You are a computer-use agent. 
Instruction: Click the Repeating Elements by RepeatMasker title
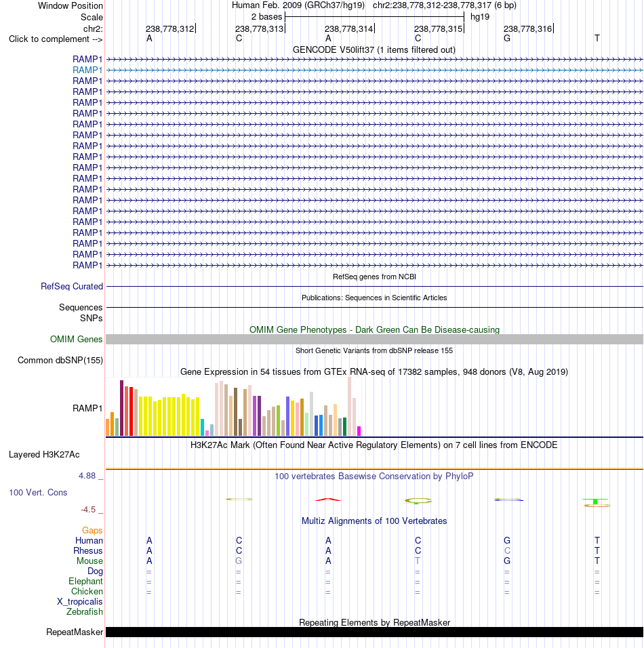[x=374, y=623]
